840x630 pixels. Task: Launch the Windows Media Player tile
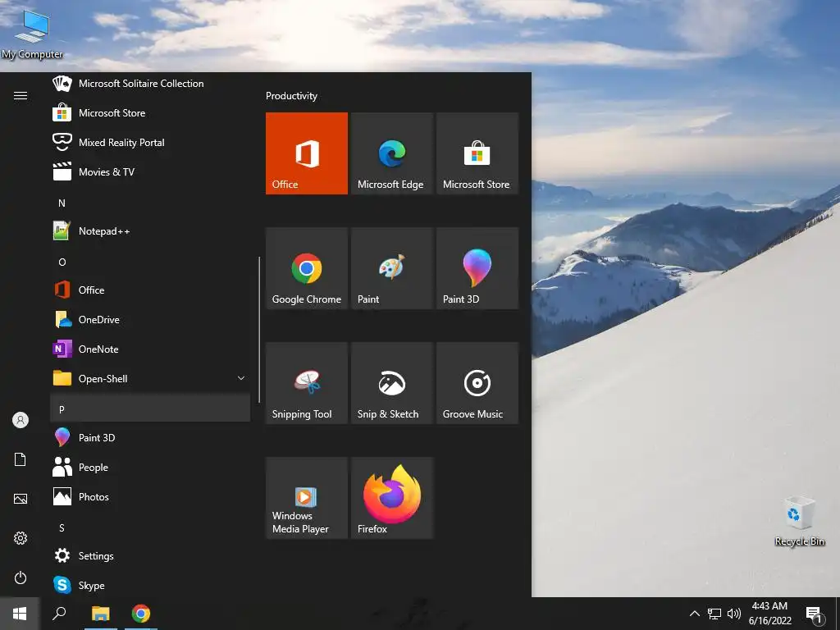click(307, 498)
